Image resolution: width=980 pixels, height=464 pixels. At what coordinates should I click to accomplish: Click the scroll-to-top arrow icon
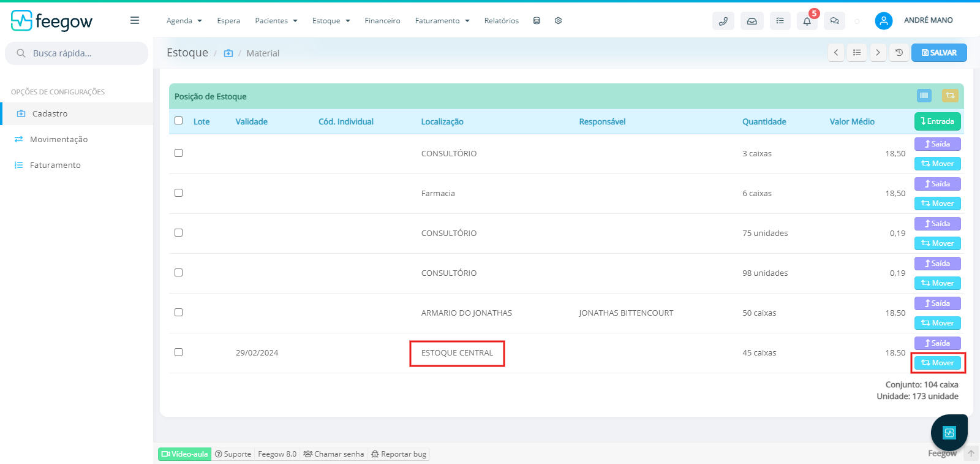[x=971, y=454]
